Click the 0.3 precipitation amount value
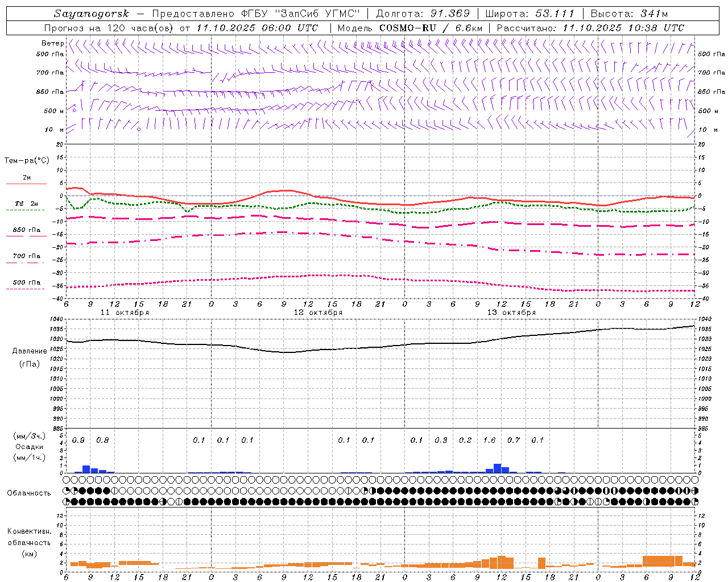The image size is (728, 582). 441,440
